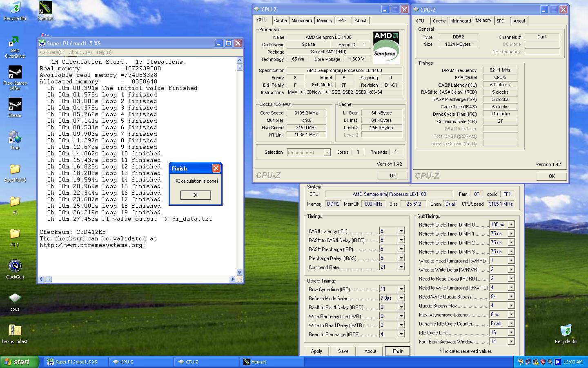Image resolution: width=588 pixels, height=368 pixels.
Task: Click Exit button in MemSet
Action: [x=397, y=351]
